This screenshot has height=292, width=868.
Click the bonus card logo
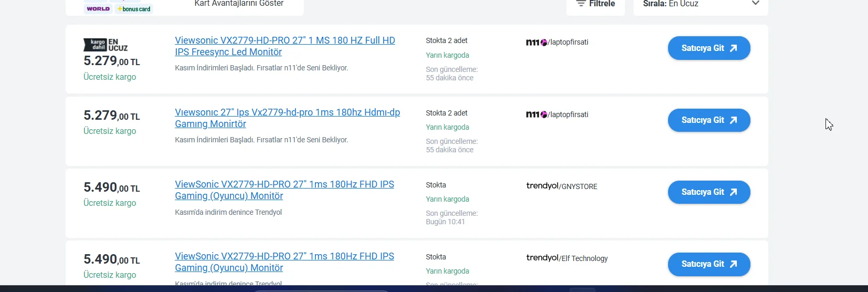(x=134, y=9)
